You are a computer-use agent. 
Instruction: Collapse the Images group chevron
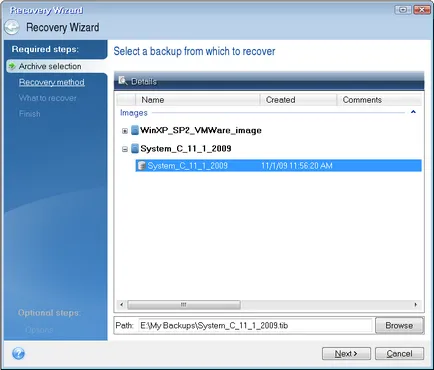tap(413, 112)
